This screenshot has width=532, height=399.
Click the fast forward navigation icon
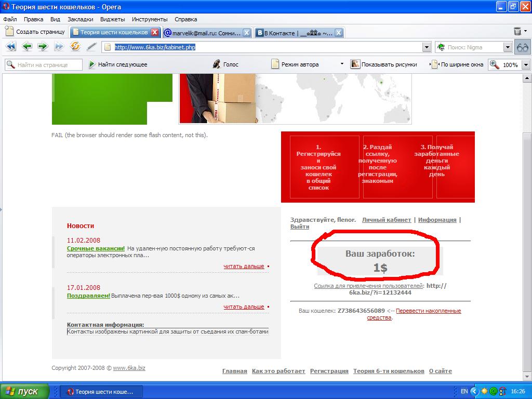click(x=59, y=47)
